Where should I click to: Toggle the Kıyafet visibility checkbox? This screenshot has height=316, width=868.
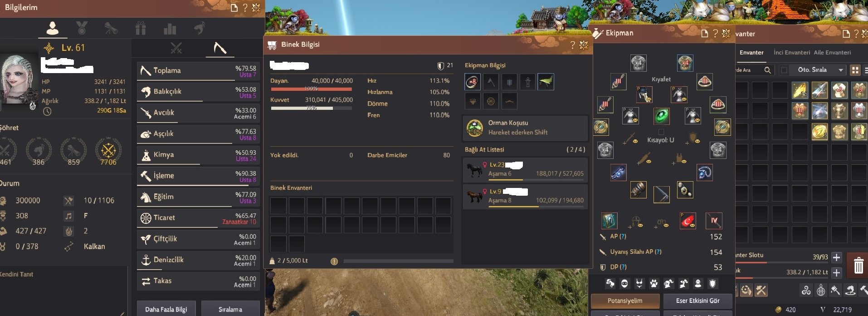[661, 132]
